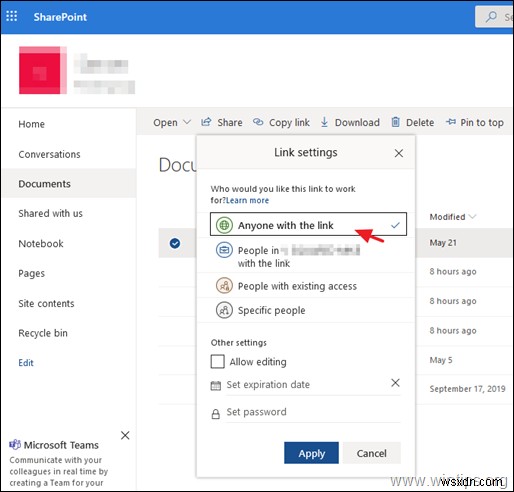Choose People with existing access option
Image resolution: width=514 pixels, height=492 pixels.
306,286
